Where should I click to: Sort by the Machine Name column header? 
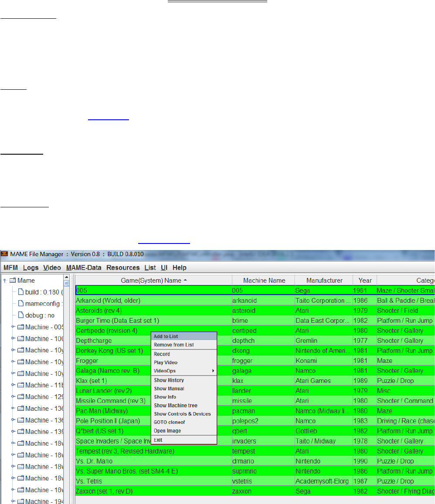tap(264, 280)
